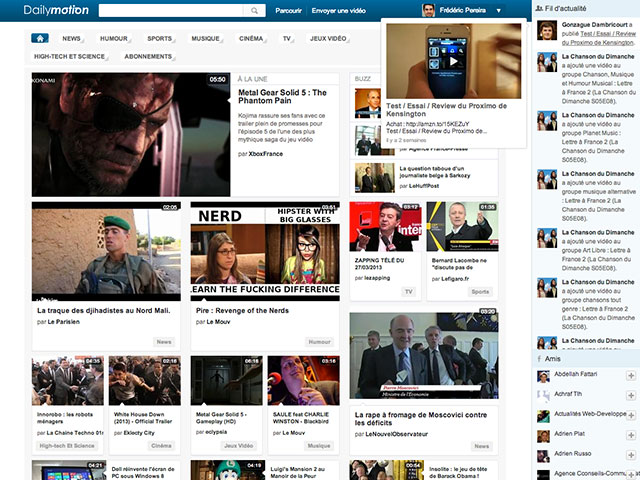Open the White House Down trailer thumbnail

[144, 381]
